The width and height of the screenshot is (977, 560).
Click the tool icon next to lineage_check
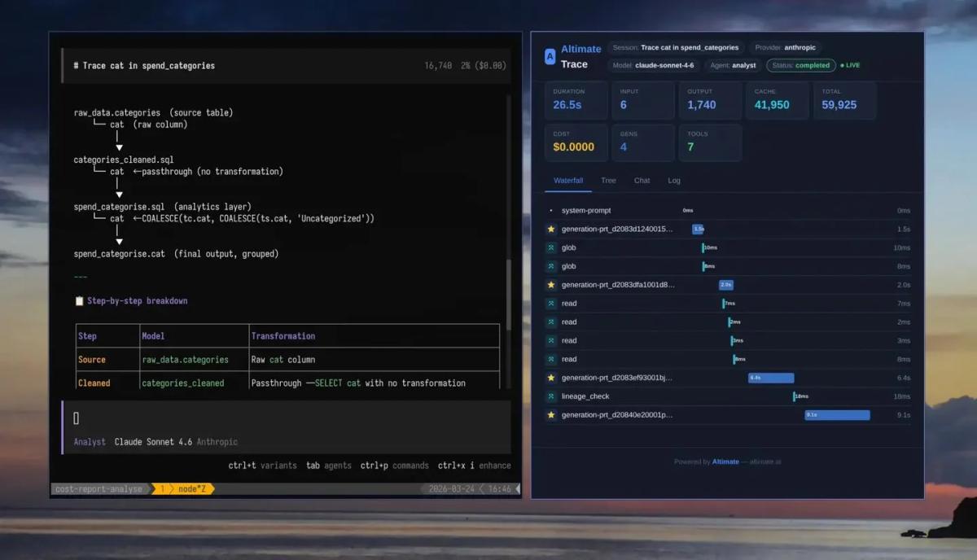point(552,396)
